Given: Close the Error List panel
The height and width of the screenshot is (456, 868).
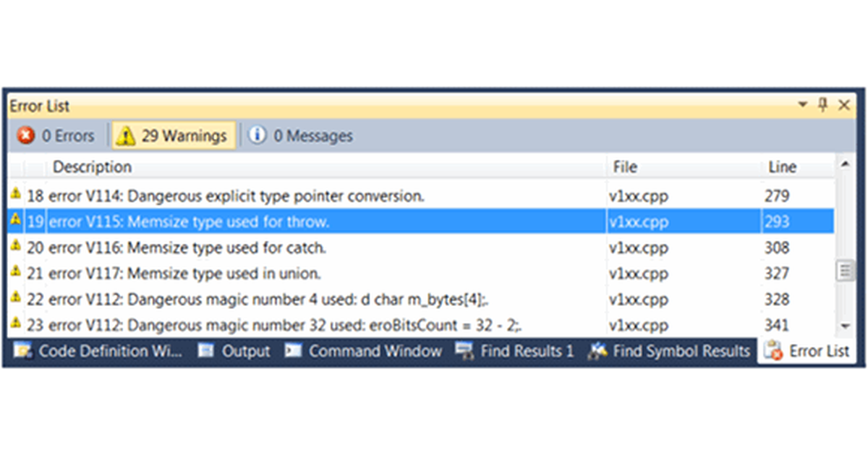Looking at the screenshot, I should [843, 106].
